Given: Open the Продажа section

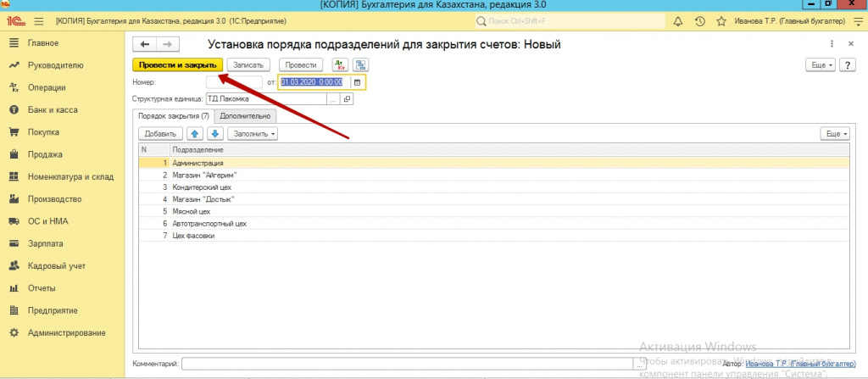Looking at the screenshot, I should (45, 154).
